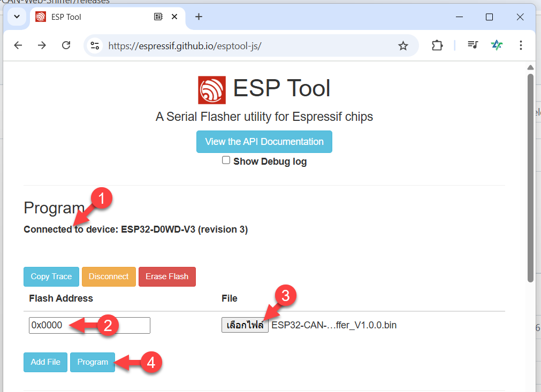Click the green-blue extension icon in toolbar
The width and height of the screenshot is (541, 392).
pos(497,45)
